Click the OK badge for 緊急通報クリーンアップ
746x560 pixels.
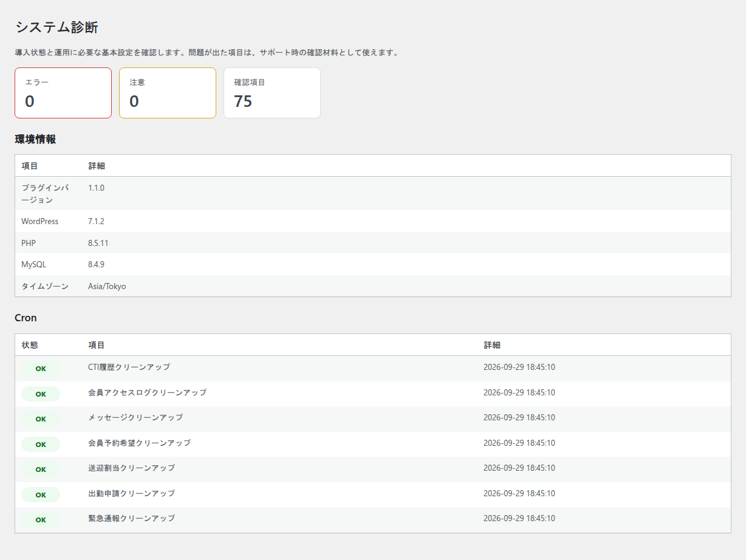point(41,520)
